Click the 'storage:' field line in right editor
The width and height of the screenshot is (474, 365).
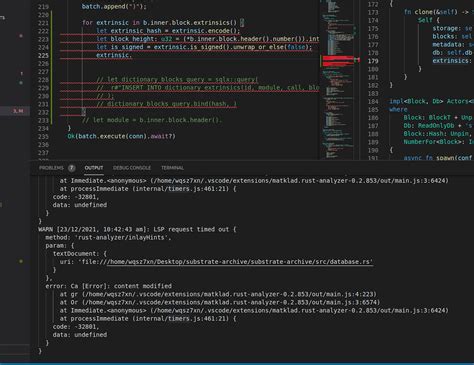(453, 29)
